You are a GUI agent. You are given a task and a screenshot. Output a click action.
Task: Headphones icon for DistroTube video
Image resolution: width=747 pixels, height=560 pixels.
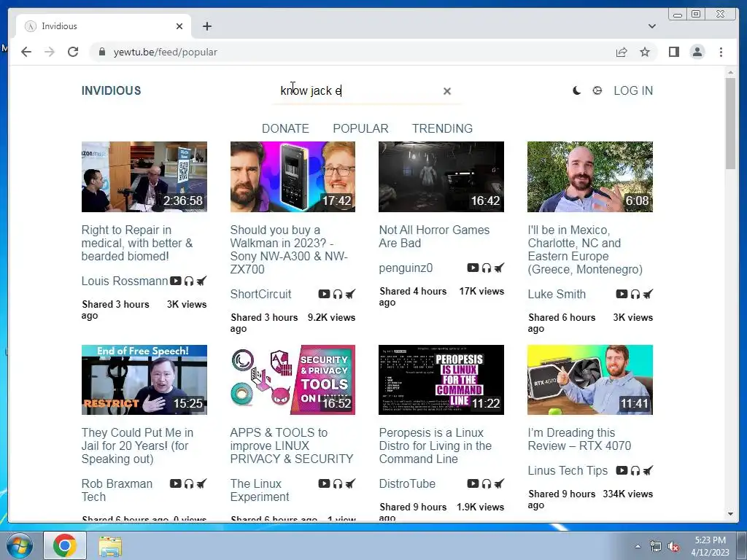[x=487, y=484]
